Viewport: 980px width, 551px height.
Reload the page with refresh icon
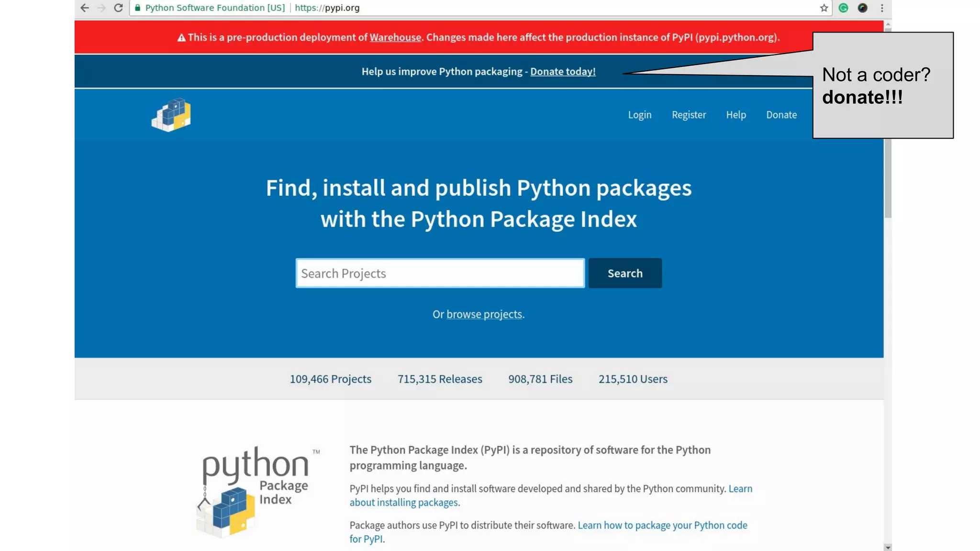[118, 8]
